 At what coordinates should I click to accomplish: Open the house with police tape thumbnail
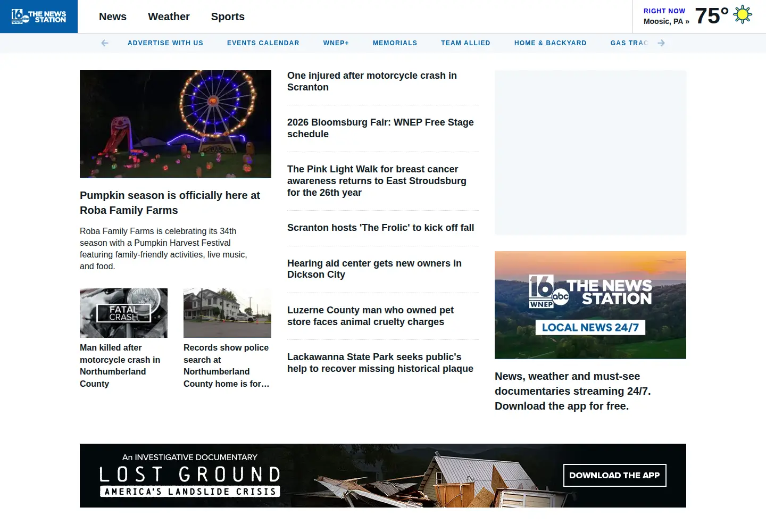[x=227, y=313]
